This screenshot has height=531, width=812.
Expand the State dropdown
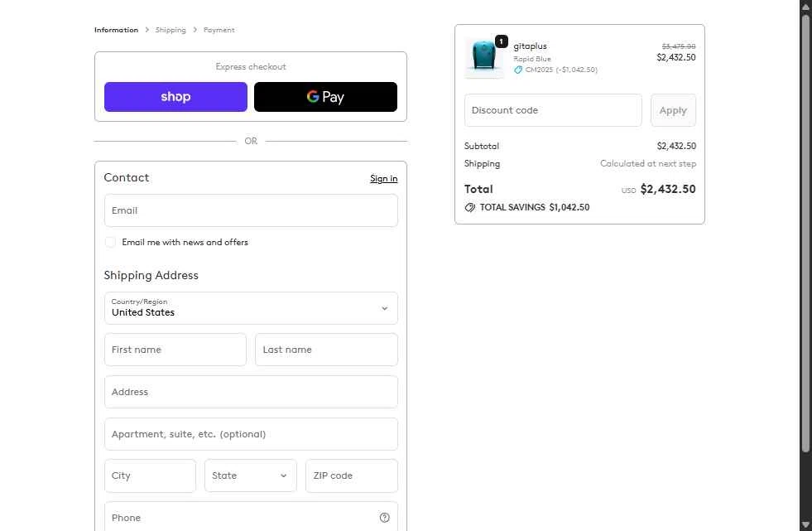[251, 475]
